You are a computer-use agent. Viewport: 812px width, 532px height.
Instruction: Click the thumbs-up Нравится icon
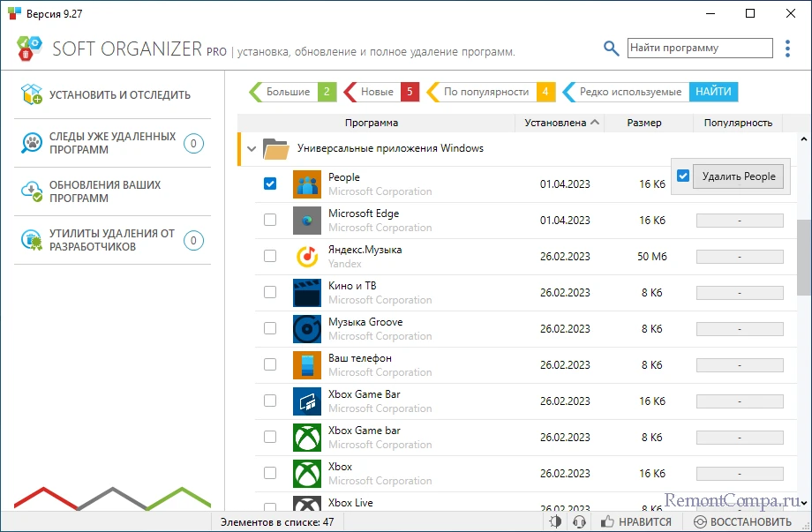[607, 521]
